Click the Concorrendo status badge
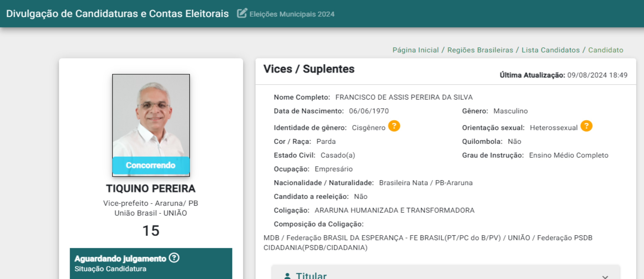The height and width of the screenshot is (279, 644). [151, 165]
